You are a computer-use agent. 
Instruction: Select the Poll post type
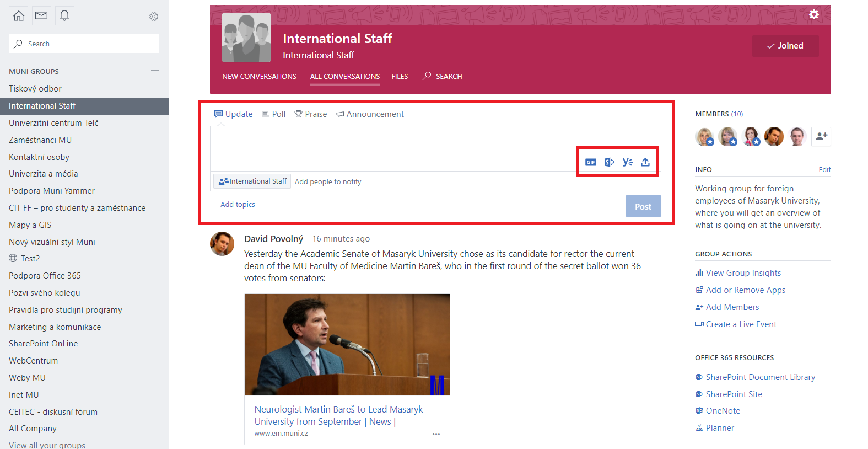[x=273, y=114]
